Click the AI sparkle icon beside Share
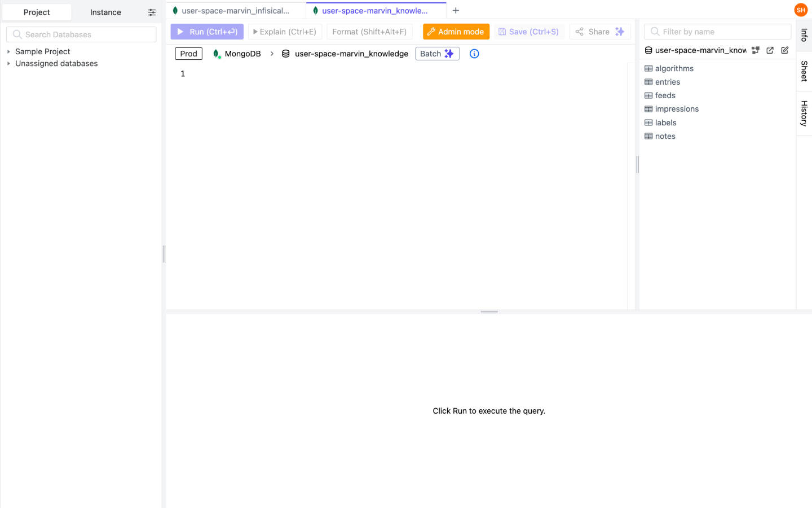Image resolution: width=812 pixels, height=508 pixels. point(620,32)
